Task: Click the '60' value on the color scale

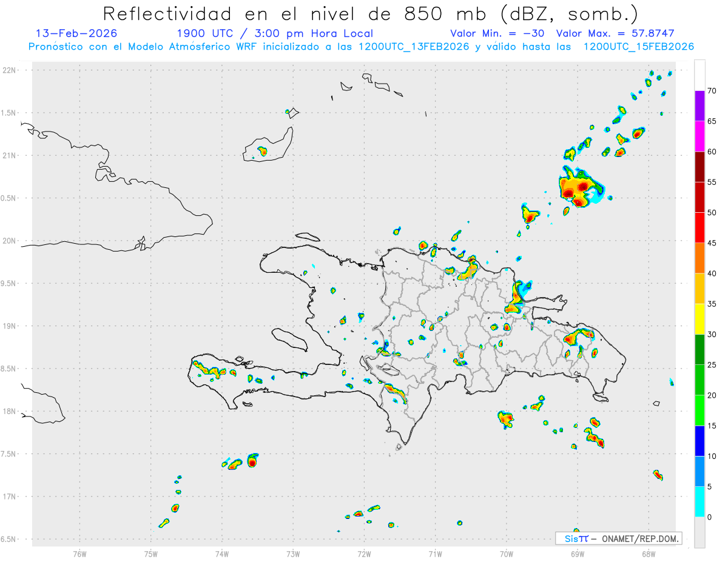Action: 712,152
